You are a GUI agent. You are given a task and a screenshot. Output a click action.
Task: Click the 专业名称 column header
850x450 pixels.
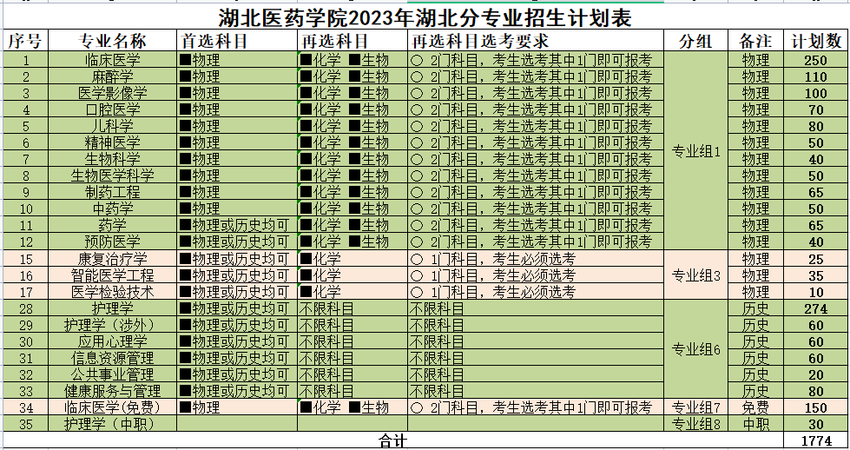pyautogui.click(x=112, y=41)
